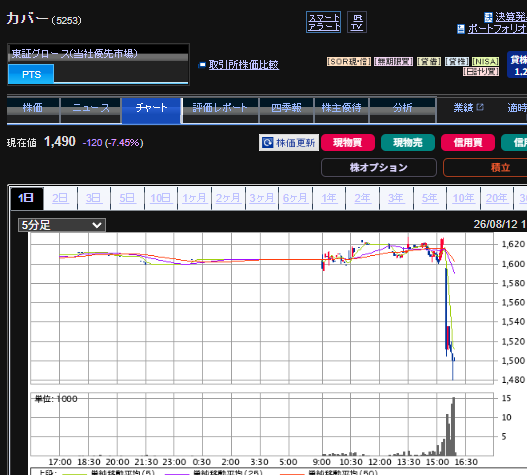Open the Smart Alert button
Screen dimensions: 527x475
click(323, 22)
